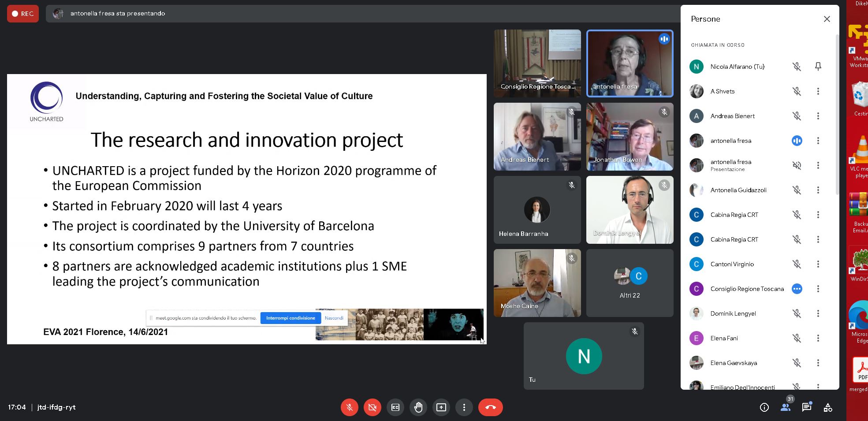Open the more options three-dot menu
Image resolution: width=868 pixels, height=421 pixels.
tap(464, 407)
